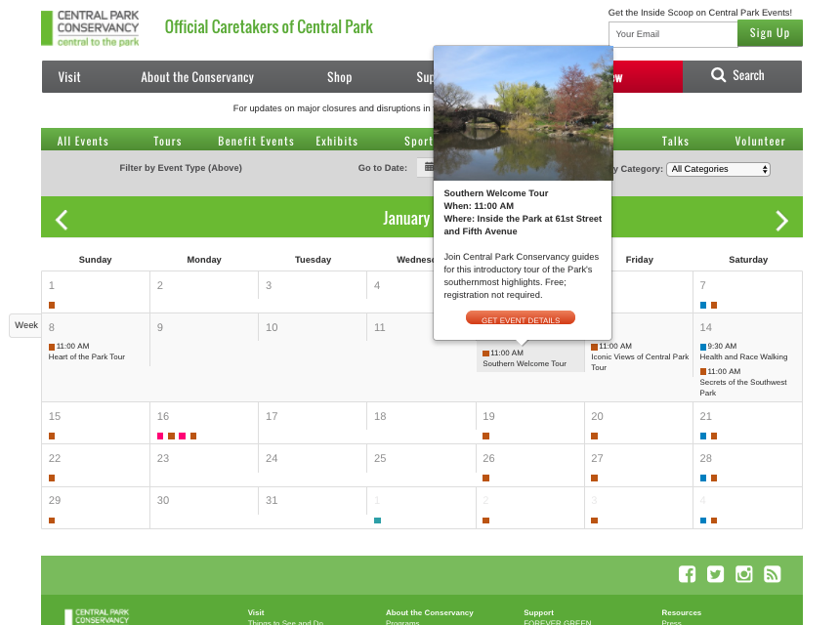Click the Search magnifier in navigation bar
Image resolution: width=840 pixels, height=625 pixels.
719,76
